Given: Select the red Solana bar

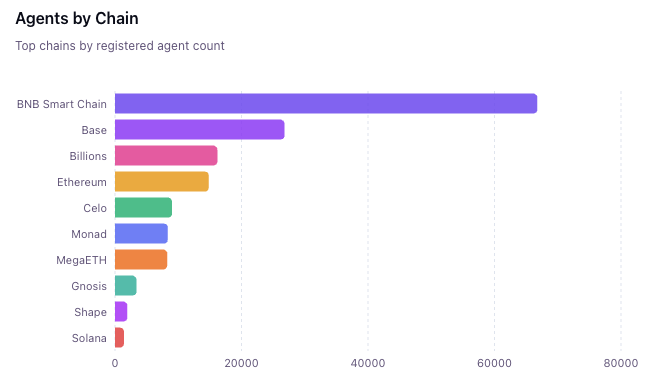Looking at the screenshot, I should (119, 338).
